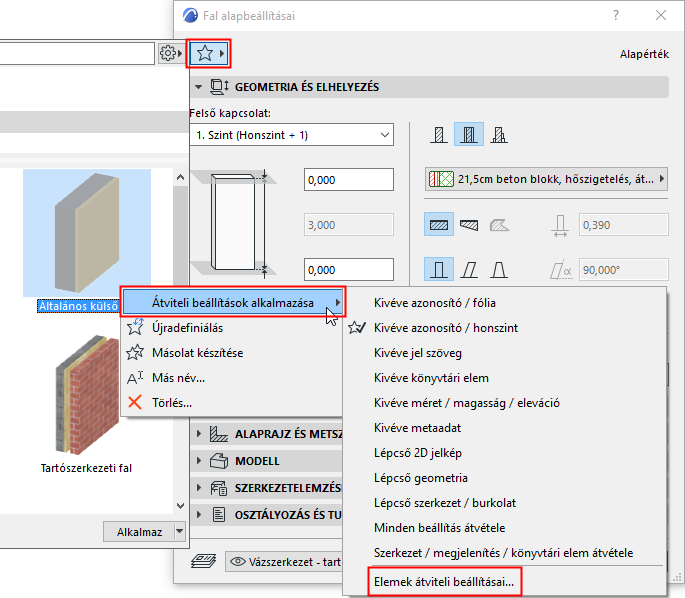Click the favorites list scroll up arrow
Image resolution: width=685 pixels, height=598 pixels.
point(180,177)
